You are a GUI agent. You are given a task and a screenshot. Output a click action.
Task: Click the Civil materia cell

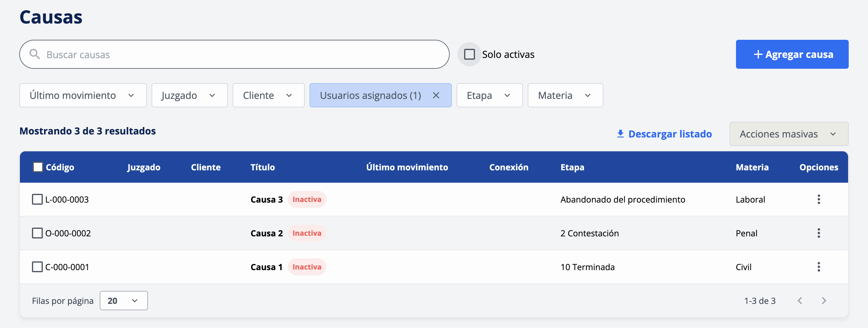click(743, 267)
